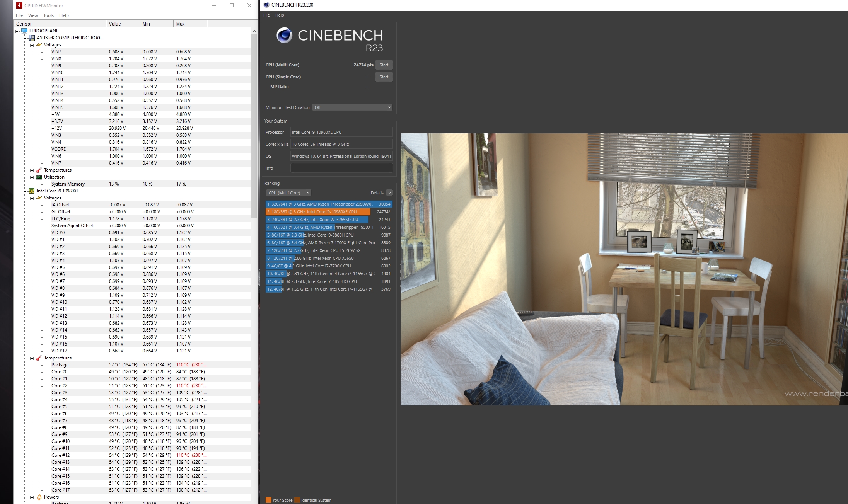This screenshot has width=848, height=504.
Task: Open the Cinebench File menu
Action: (266, 15)
